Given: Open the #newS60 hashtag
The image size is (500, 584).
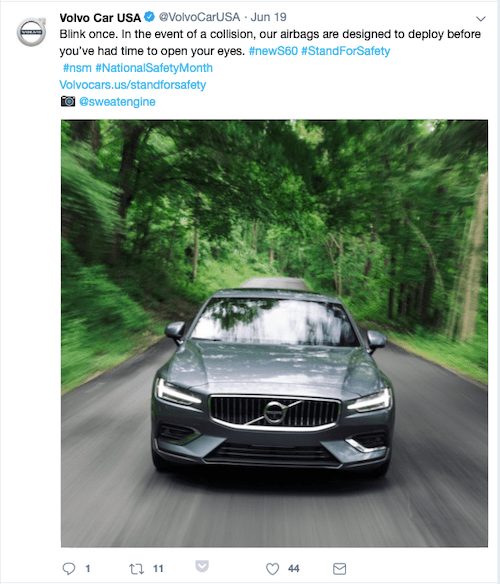Looking at the screenshot, I should click(273, 51).
